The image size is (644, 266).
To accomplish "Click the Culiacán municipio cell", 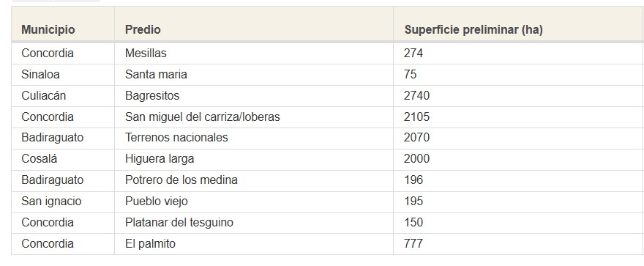I will click(x=63, y=96).
